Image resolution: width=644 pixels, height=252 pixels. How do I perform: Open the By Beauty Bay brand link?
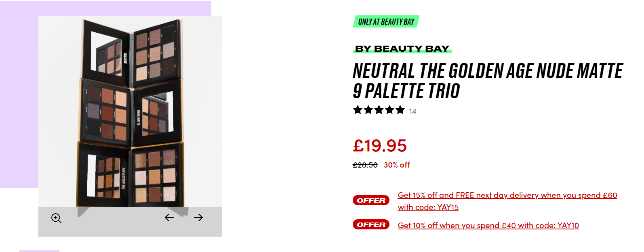(x=402, y=49)
